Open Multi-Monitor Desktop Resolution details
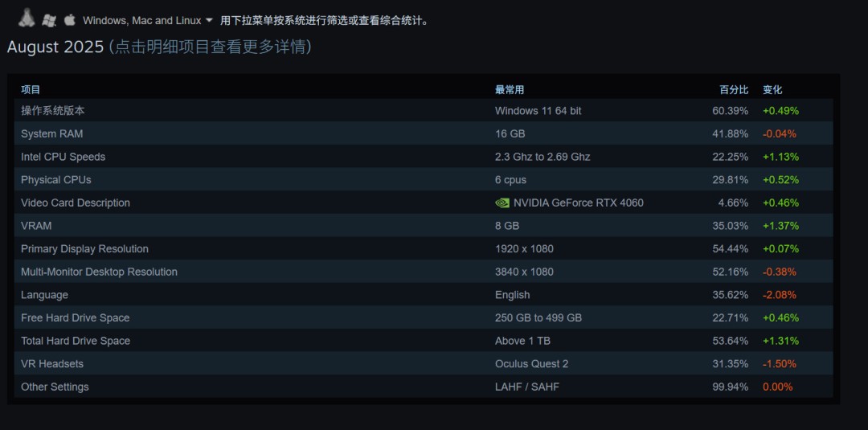 point(99,272)
